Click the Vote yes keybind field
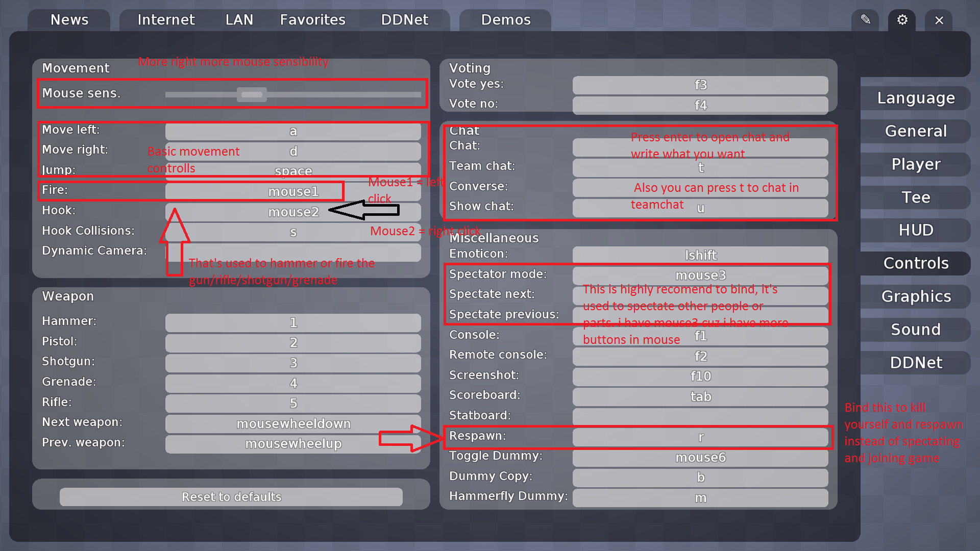The height and width of the screenshot is (551, 980). pos(700,84)
